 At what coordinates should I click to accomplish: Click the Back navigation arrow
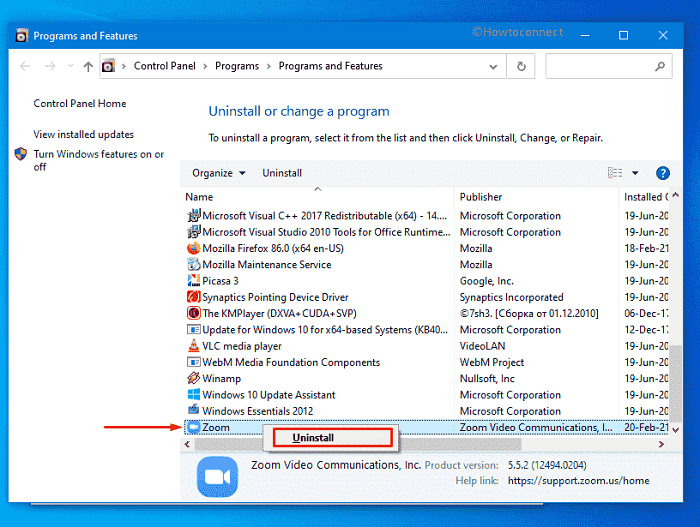click(25, 66)
